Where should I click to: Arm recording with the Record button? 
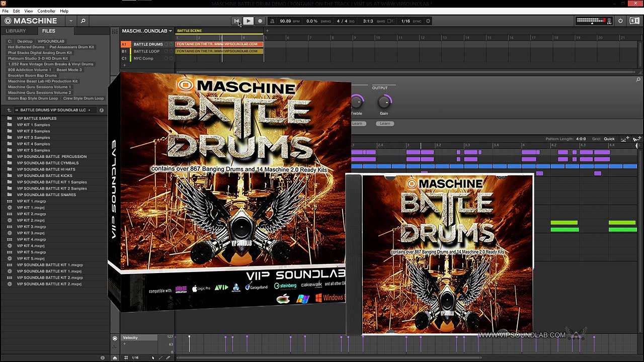(260, 21)
